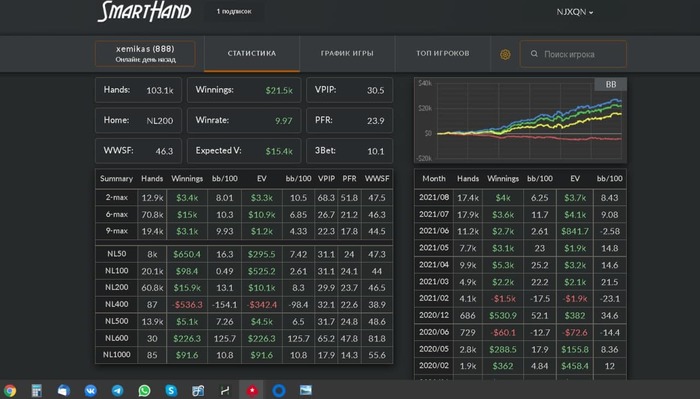Open Skype from taskbar

tap(171, 391)
